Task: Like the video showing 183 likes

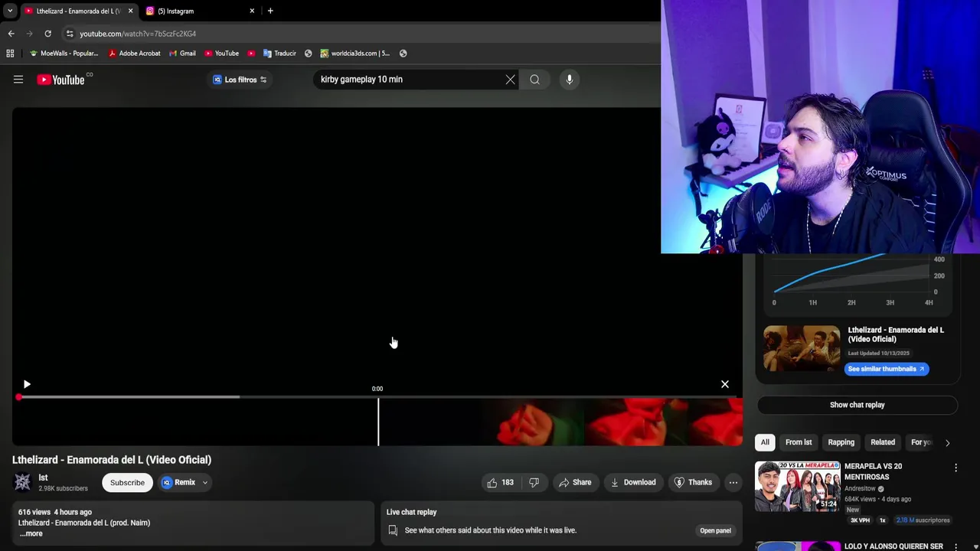Action: pyautogui.click(x=500, y=482)
